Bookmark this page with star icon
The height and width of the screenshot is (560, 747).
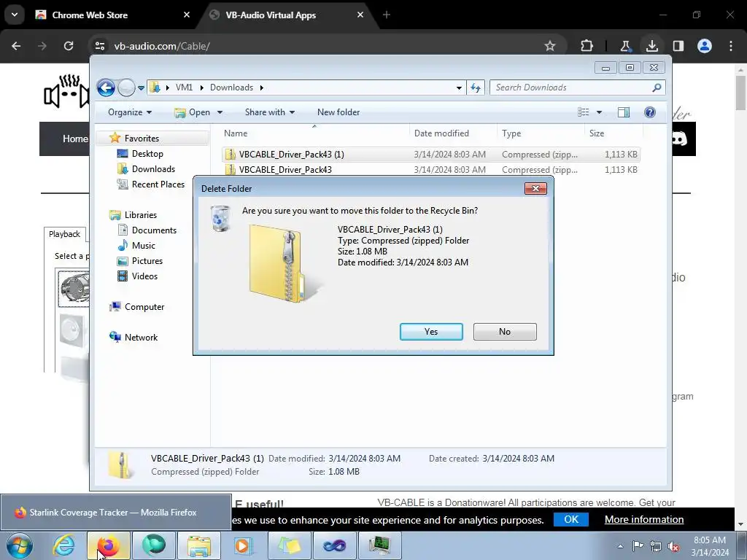pos(550,46)
